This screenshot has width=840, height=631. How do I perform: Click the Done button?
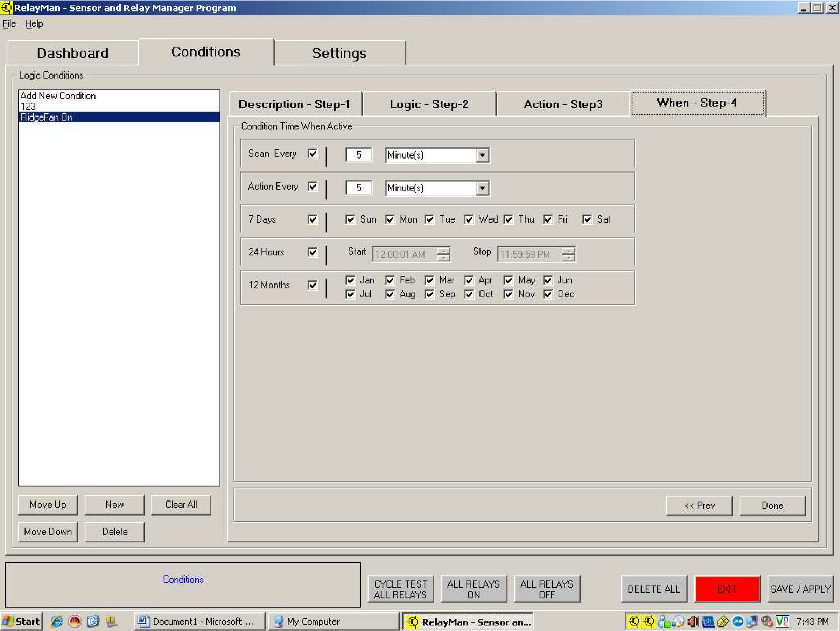tap(772, 505)
